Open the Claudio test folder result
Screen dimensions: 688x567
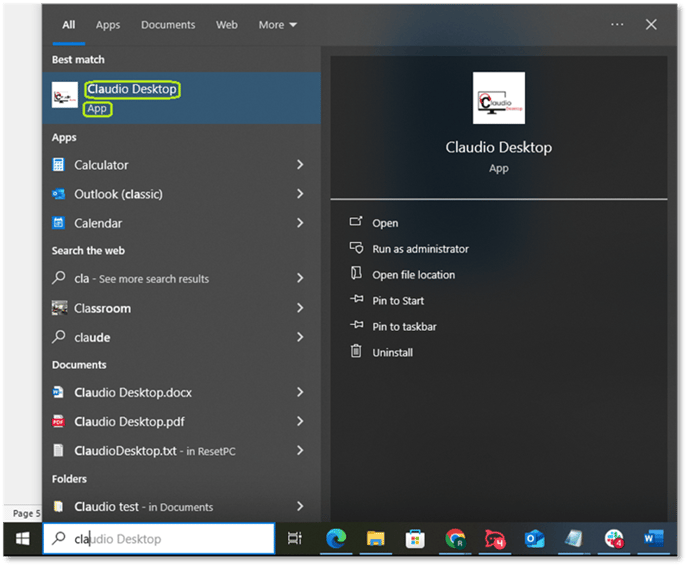coord(182,506)
